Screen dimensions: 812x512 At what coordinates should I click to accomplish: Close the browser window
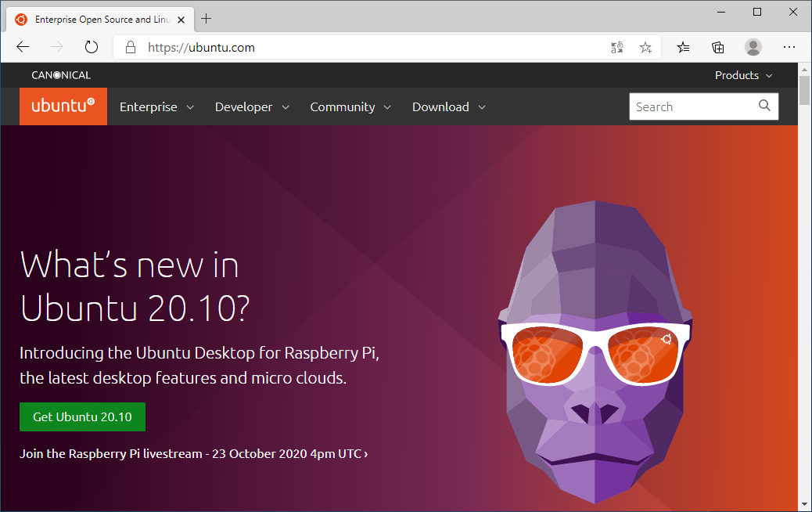click(x=793, y=12)
